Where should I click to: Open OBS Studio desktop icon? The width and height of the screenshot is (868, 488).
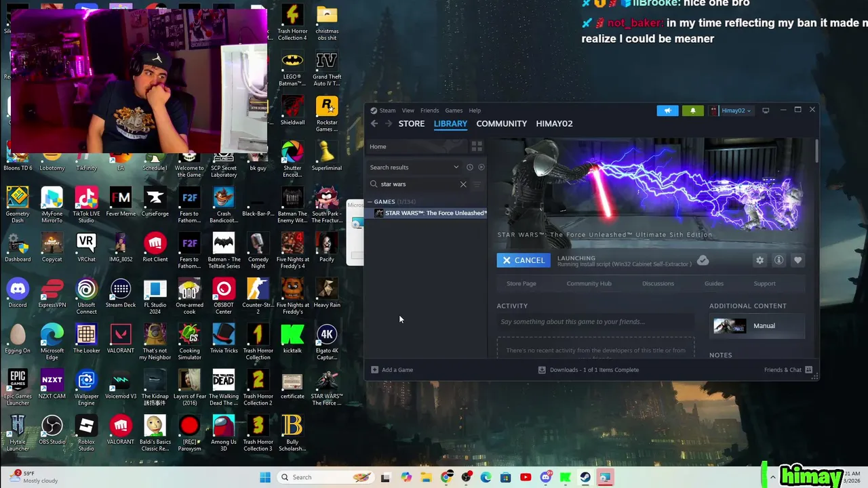coord(52,430)
